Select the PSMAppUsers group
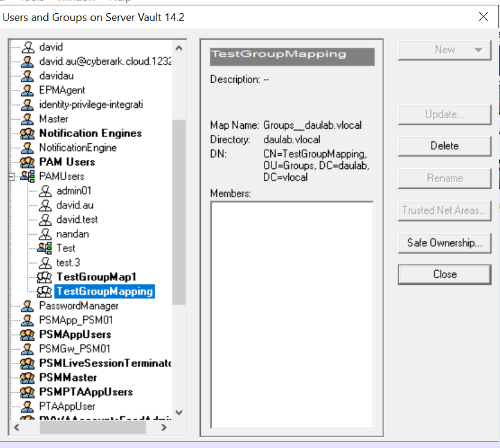Image resolution: width=500 pixels, height=448 pixels. 76,335
